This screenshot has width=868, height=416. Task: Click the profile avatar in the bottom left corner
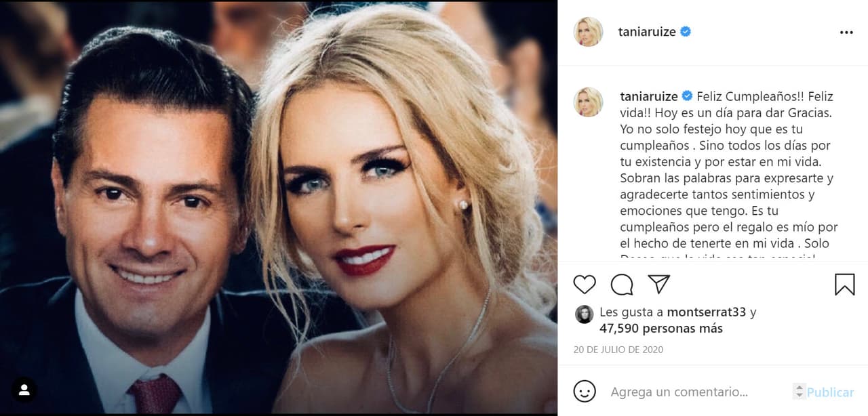(x=24, y=390)
